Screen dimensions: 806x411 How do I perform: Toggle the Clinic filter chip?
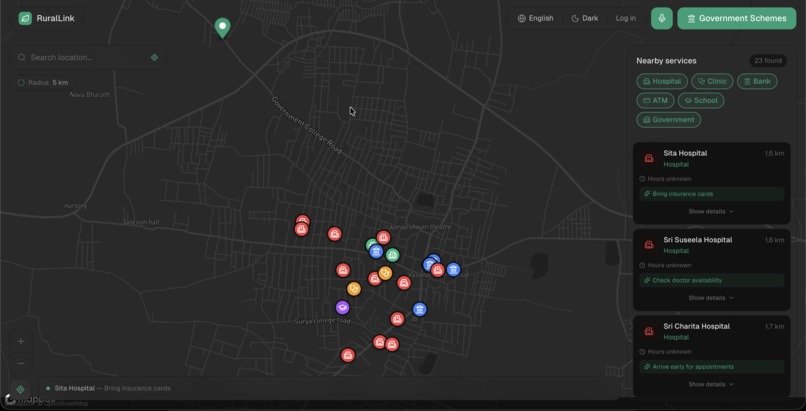coord(712,81)
